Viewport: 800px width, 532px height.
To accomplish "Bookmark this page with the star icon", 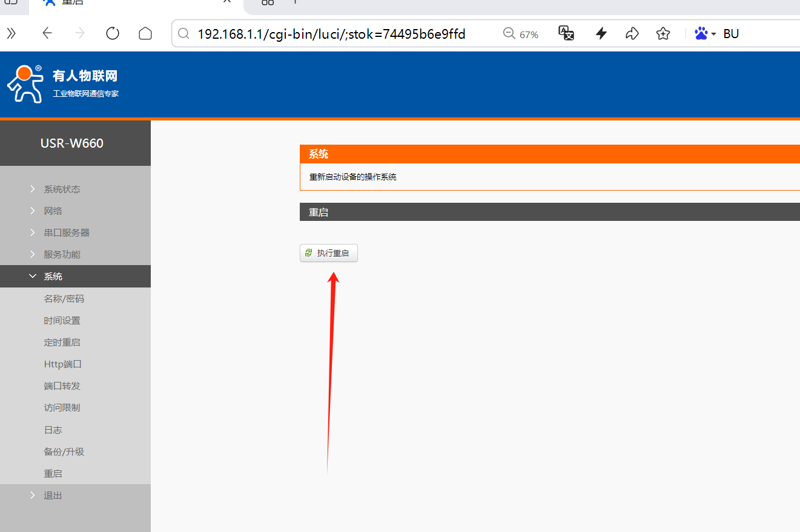I will pos(663,34).
